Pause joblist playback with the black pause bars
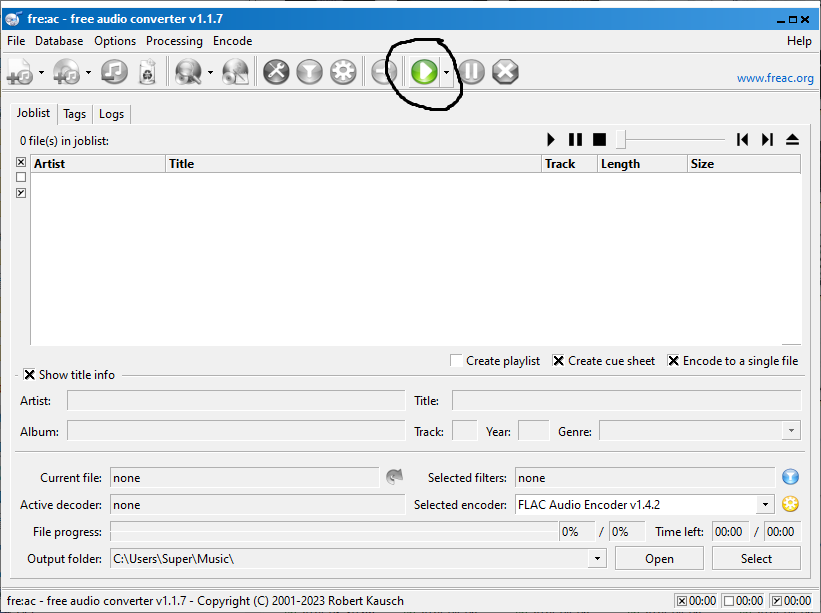Image resolution: width=821 pixels, height=613 pixels. pyautogui.click(x=575, y=140)
